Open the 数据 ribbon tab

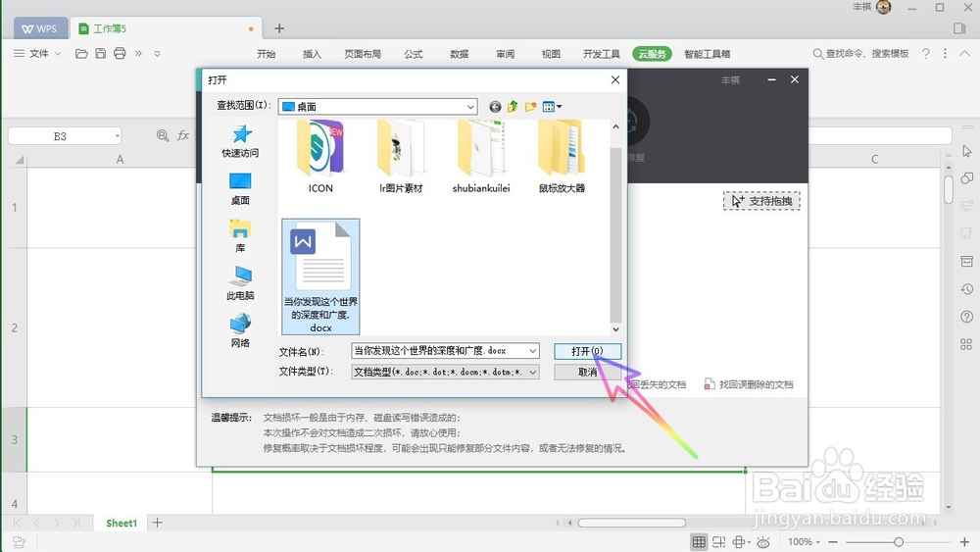click(460, 54)
